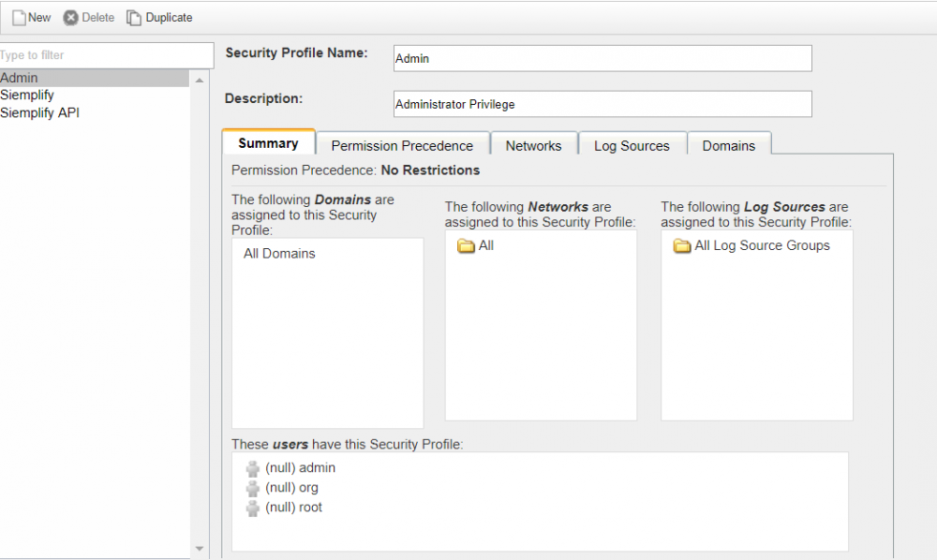The image size is (937, 560).
Task: Switch to the Permission Precedence tab
Action: click(402, 145)
